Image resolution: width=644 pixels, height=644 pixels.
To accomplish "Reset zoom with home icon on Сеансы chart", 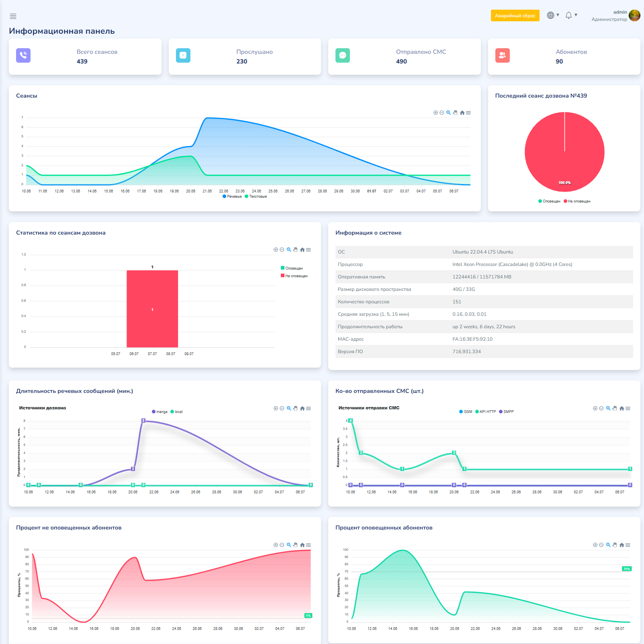I will point(462,113).
